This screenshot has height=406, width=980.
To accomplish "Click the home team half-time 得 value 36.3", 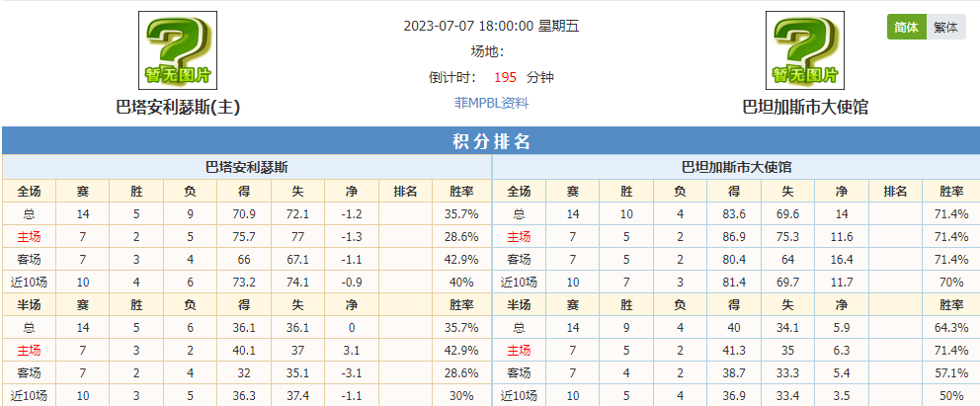I will [x=244, y=395].
